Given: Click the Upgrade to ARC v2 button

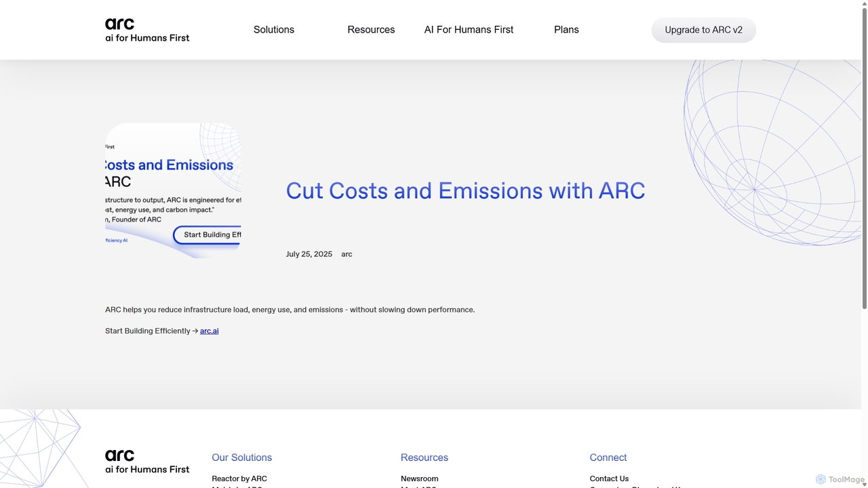Looking at the screenshot, I should 703,30.
